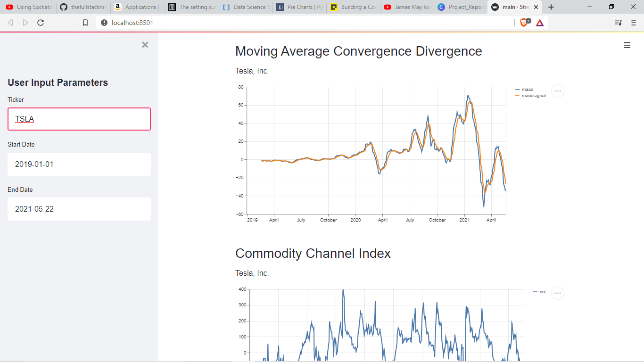Click Tesla, Inc. text above CCI chart

point(252,273)
